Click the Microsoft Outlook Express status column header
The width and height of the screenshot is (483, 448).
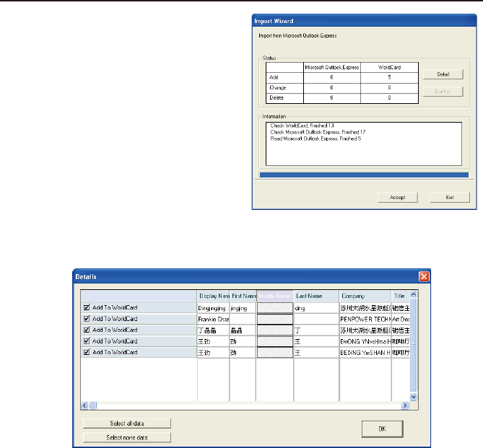332,67
